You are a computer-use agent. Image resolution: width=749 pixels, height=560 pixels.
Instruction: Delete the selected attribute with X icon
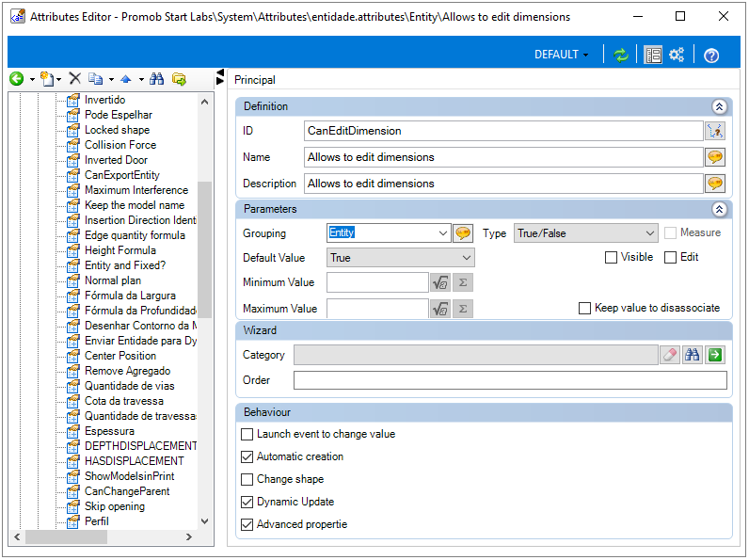[75, 78]
